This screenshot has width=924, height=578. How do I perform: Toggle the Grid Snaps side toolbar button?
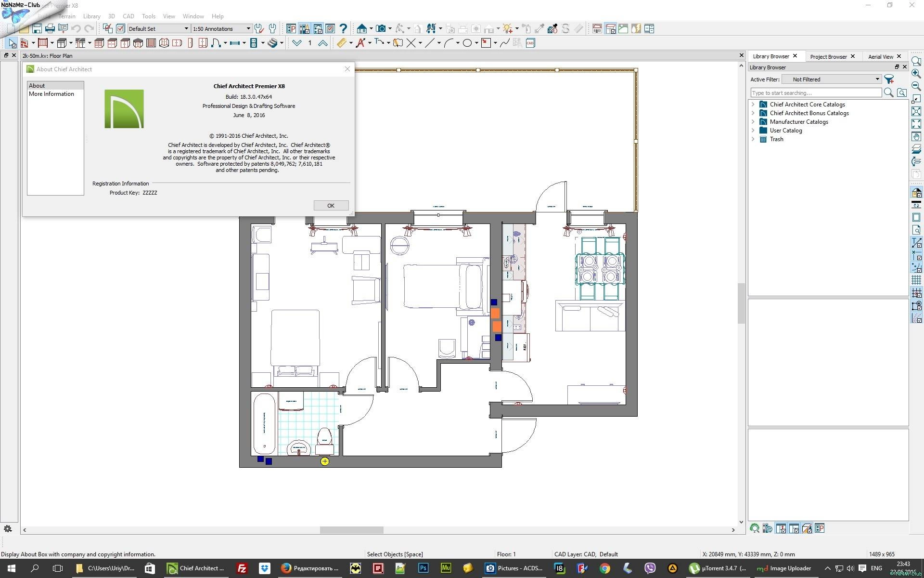[x=916, y=293]
